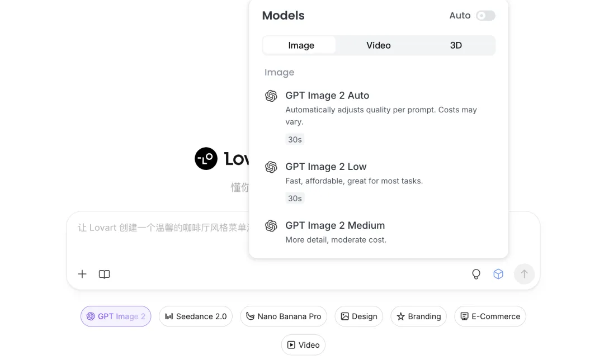The image size is (604, 364).
Task: Click the GPT Image 2 Auto logo icon
Action: [x=271, y=96]
